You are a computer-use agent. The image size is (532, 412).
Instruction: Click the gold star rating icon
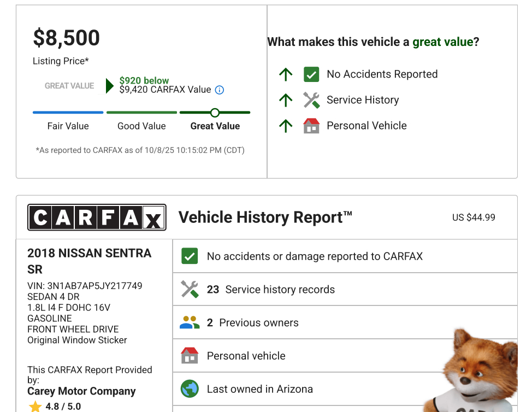point(36,406)
